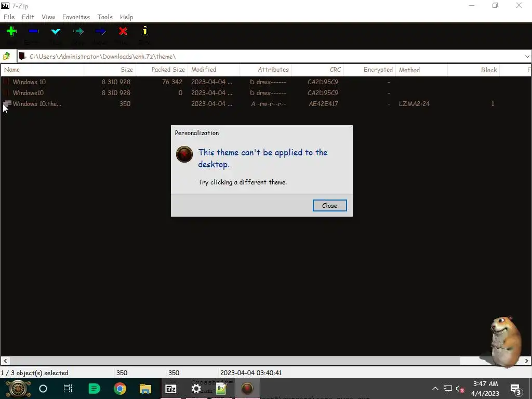Image resolution: width=532 pixels, height=399 pixels.
Task: Open the File menu
Action: pos(9,17)
